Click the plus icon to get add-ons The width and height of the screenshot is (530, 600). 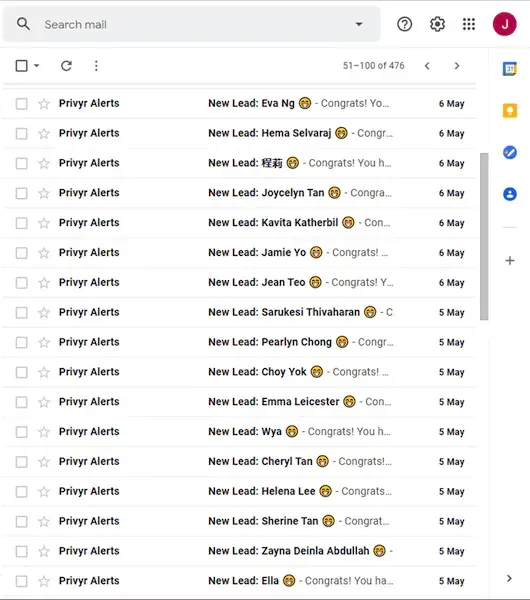click(x=510, y=261)
